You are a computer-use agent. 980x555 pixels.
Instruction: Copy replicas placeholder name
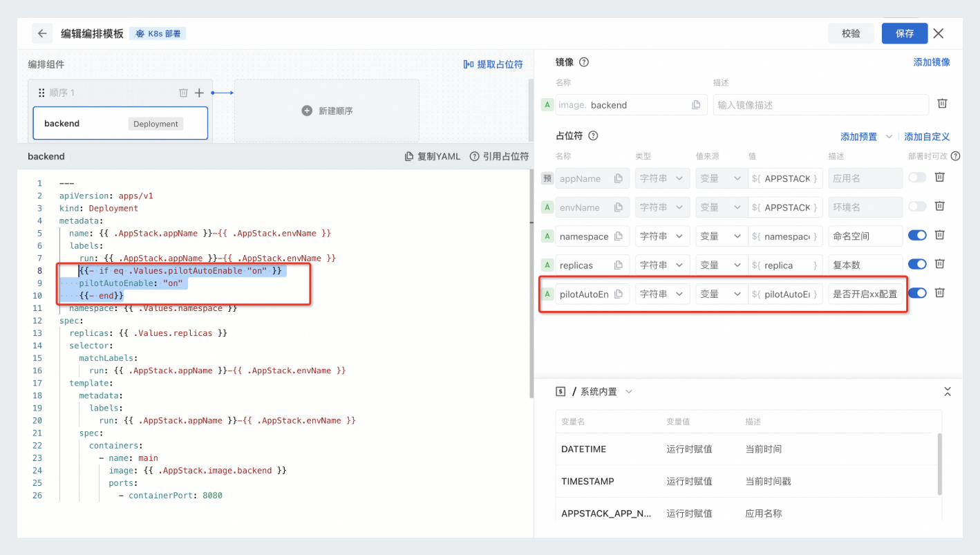coord(619,265)
